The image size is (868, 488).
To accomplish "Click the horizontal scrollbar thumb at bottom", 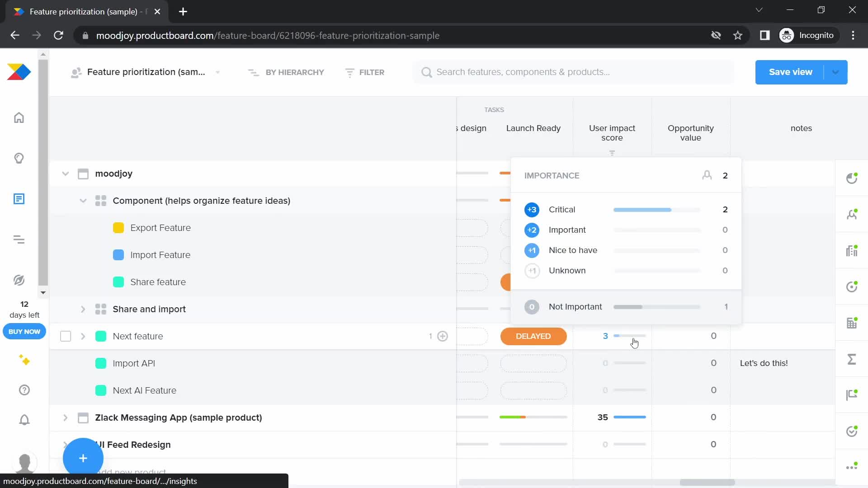I will click(x=707, y=482).
